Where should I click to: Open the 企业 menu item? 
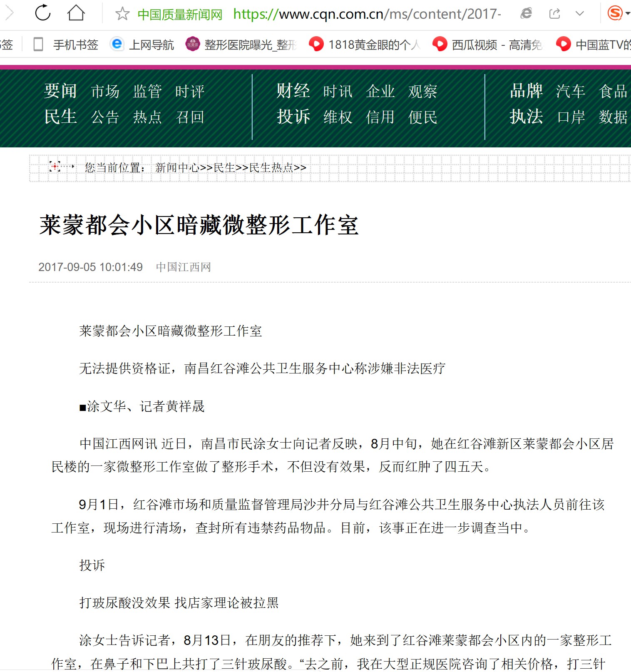click(x=380, y=91)
